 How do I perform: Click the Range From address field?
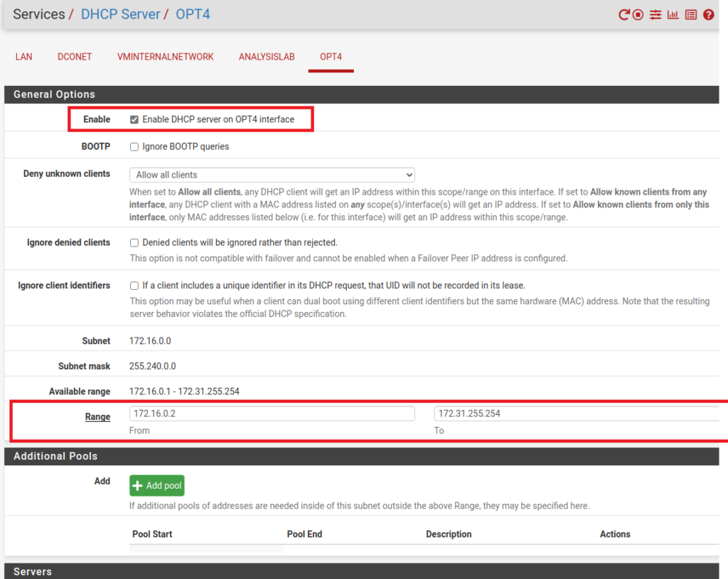272,413
